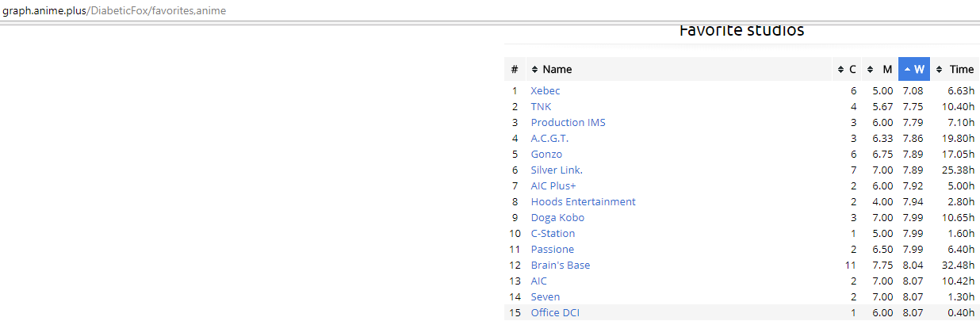Click the # column header

click(515, 69)
